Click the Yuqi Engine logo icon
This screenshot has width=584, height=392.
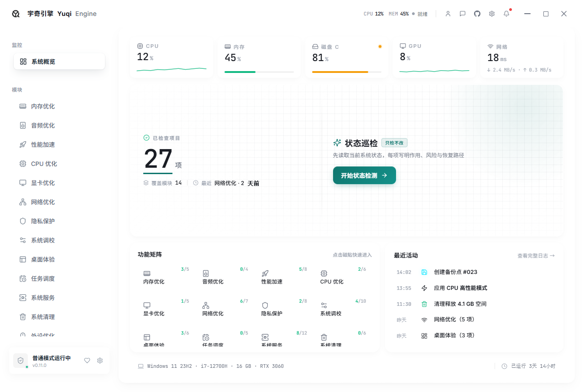pyautogui.click(x=16, y=14)
